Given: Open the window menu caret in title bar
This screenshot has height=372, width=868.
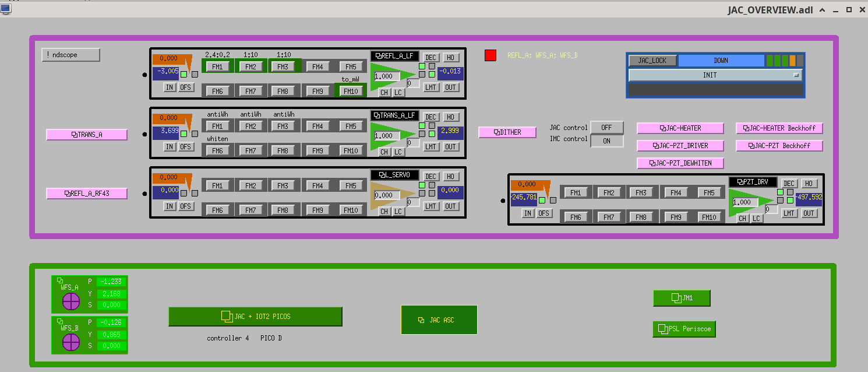Looking at the screenshot, I should point(822,10).
